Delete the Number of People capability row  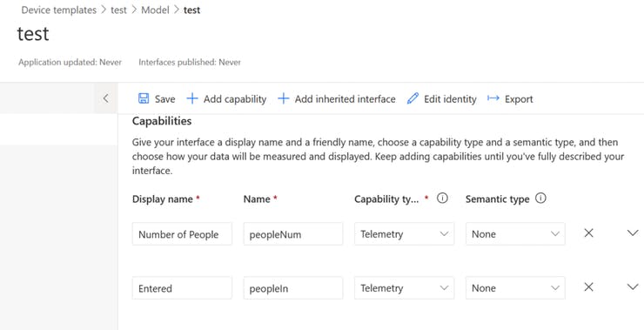[588, 233]
